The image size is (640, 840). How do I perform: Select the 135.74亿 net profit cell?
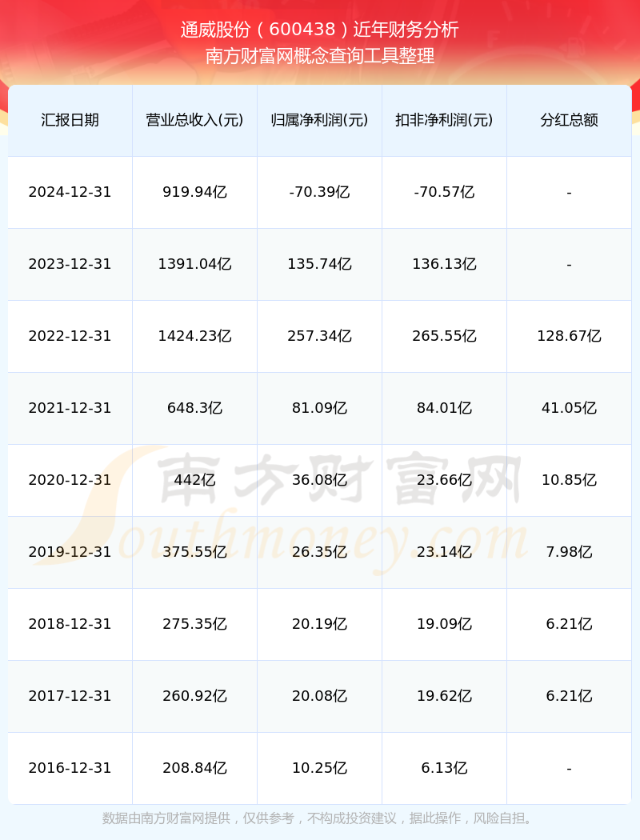[x=320, y=264]
